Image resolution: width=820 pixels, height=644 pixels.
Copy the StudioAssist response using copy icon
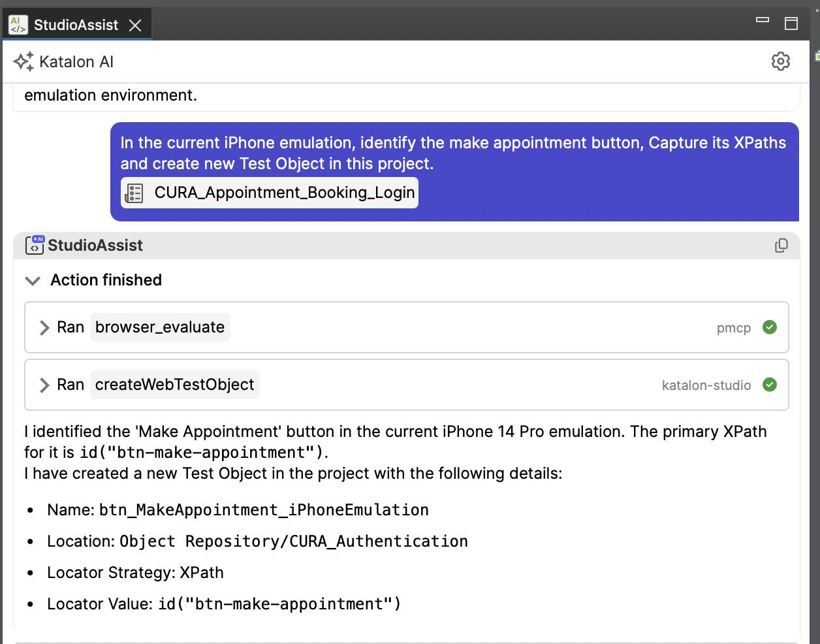pos(781,245)
